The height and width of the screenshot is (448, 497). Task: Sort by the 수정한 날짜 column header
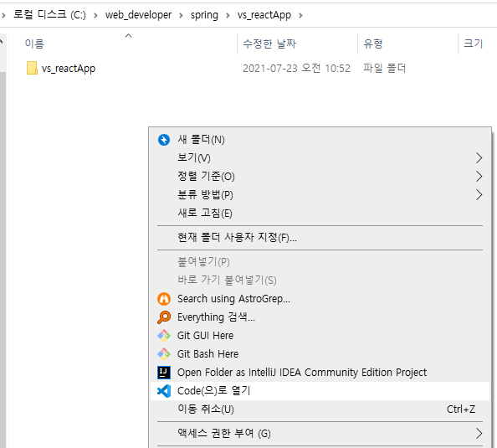coord(269,44)
